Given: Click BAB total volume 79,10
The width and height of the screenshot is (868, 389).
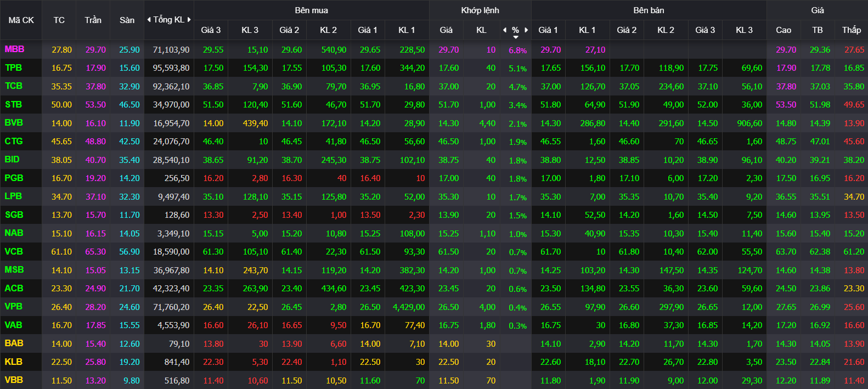Looking at the screenshot, I should (x=179, y=344).
